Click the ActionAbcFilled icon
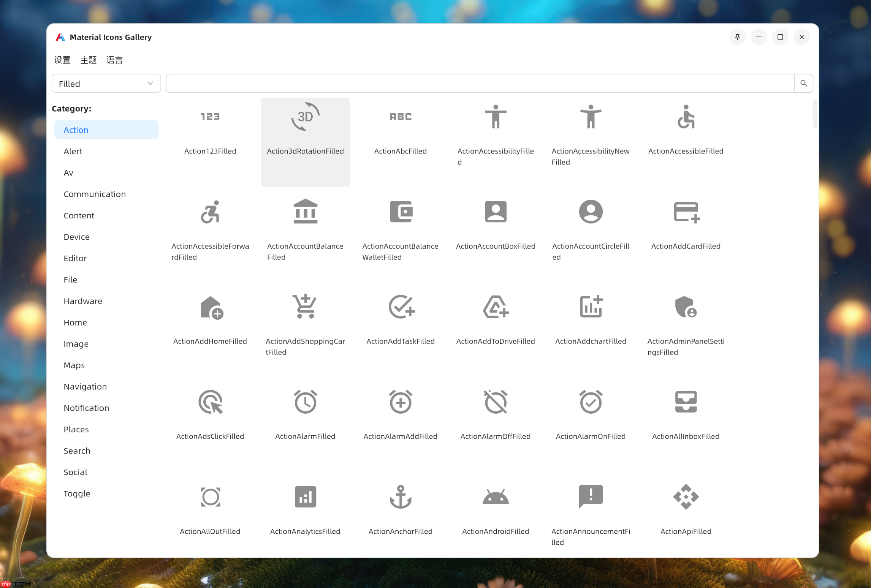 [400, 117]
